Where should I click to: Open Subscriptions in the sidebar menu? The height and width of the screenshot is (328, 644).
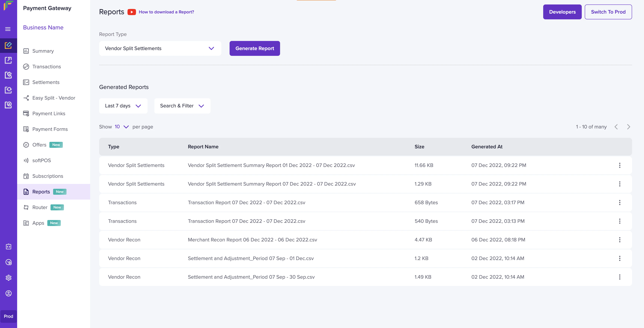tap(48, 176)
